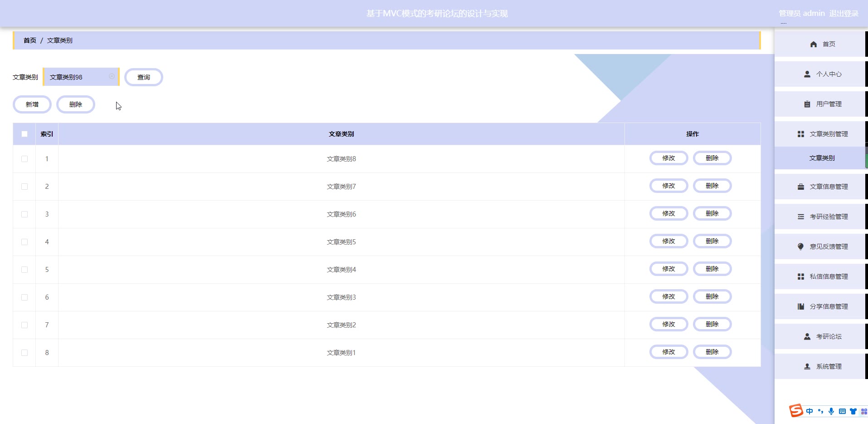Expand the 系统管理 menu
This screenshot has width=868, height=424.
coord(821,366)
